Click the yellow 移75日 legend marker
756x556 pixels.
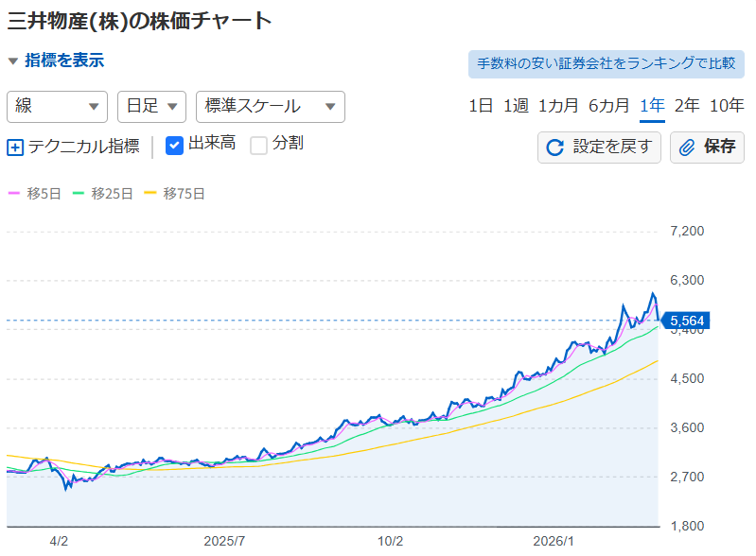(x=150, y=194)
